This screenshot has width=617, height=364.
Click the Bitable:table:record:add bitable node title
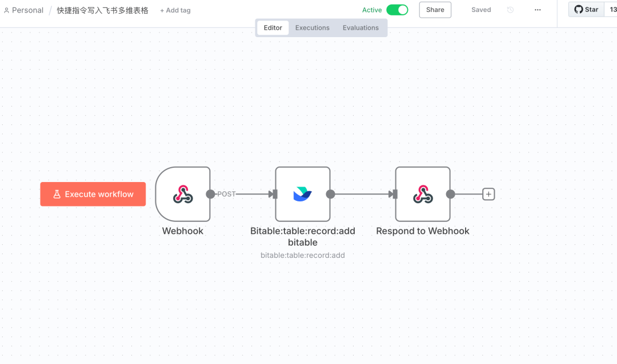[x=303, y=237]
